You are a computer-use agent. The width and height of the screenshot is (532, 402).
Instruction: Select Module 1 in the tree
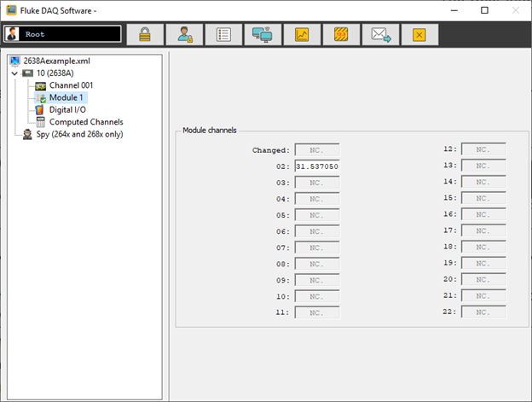[66, 97]
